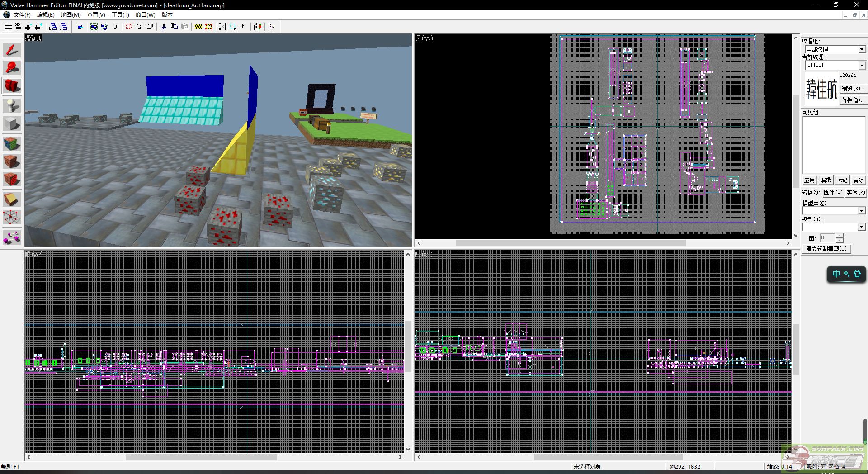Click the 建立预制模型(C) button
The width and height of the screenshot is (868, 474).
coord(826,249)
